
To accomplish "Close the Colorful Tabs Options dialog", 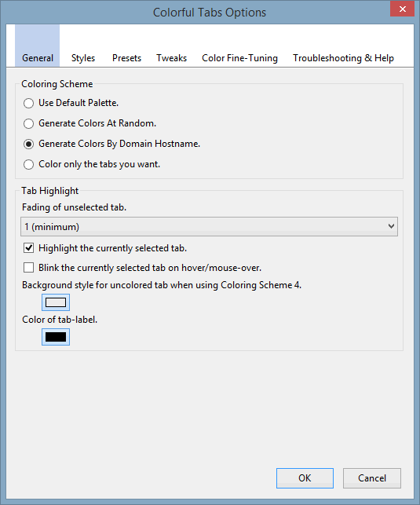I will coord(402,9).
